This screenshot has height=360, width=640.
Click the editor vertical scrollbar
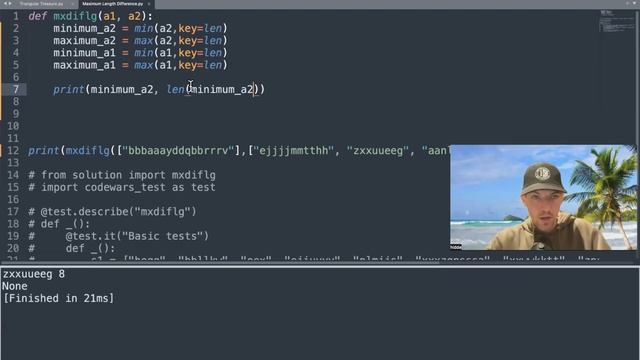637,135
